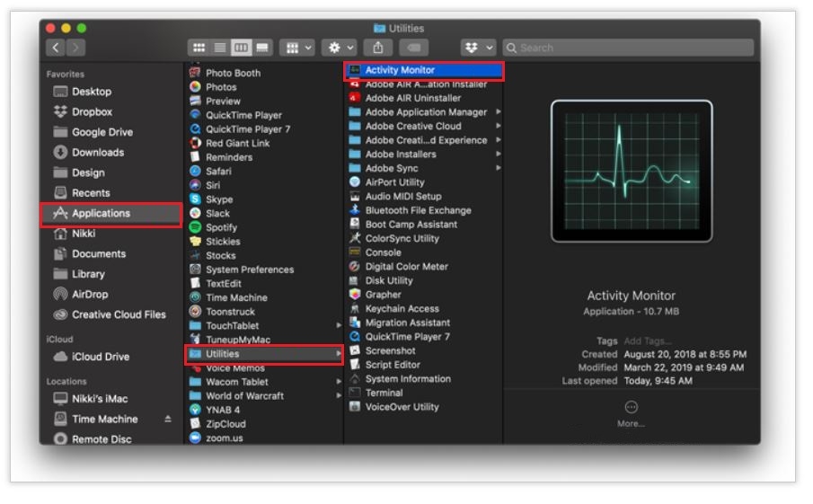The height and width of the screenshot is (504, 813).
Task: Expand the Wacom Tablet folder arrow
Action: pos(339,382)
